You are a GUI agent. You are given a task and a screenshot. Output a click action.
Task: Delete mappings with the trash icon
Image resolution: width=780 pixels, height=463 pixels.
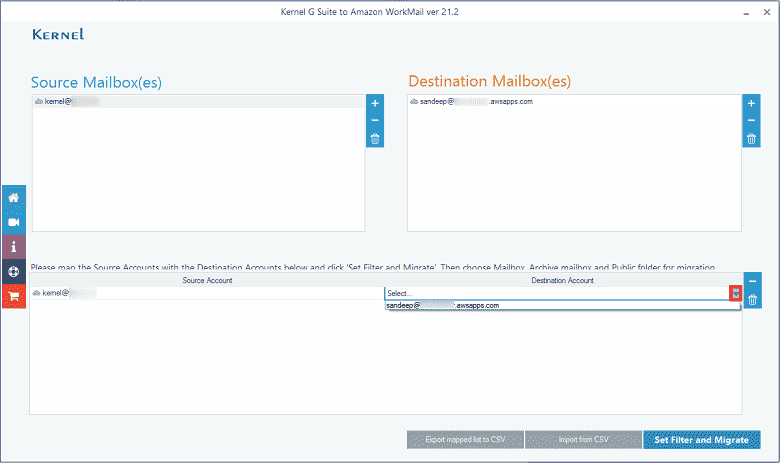point(752,300)
